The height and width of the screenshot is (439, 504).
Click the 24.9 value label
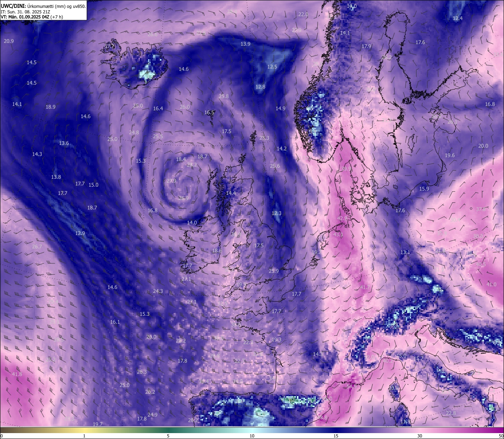pos(152,415)
